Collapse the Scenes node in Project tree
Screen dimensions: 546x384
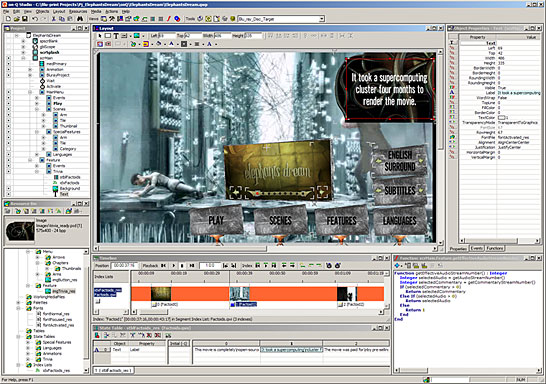pos(37,109)
